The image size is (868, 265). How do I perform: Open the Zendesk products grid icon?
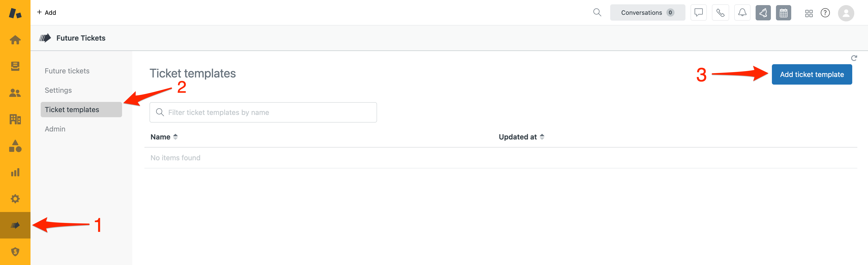point(809,13)
